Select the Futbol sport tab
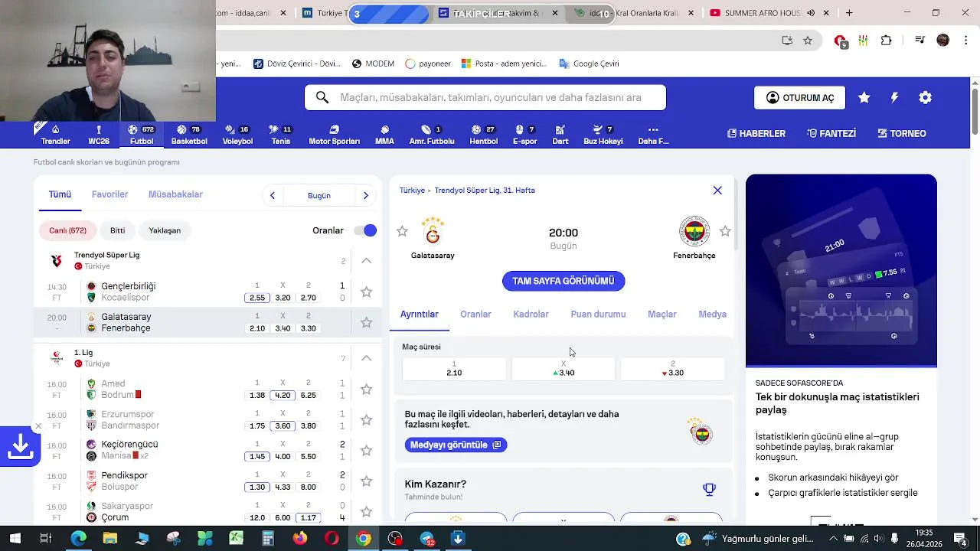 (142, 135)
